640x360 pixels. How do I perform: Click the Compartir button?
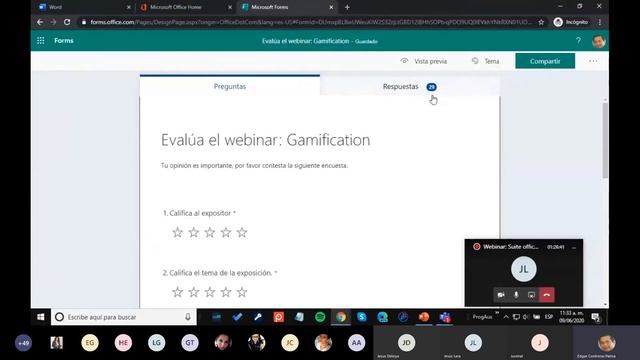click(x=545, y=61)
